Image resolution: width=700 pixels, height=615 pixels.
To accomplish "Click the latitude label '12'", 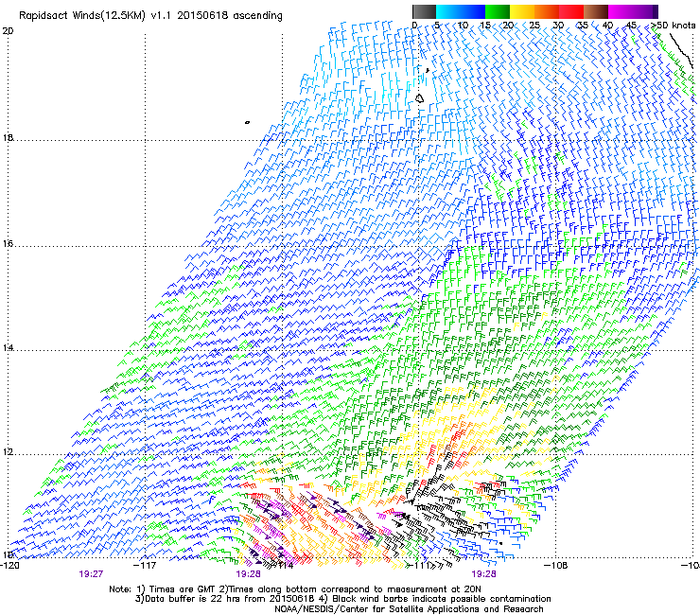I will pos(8,452).
